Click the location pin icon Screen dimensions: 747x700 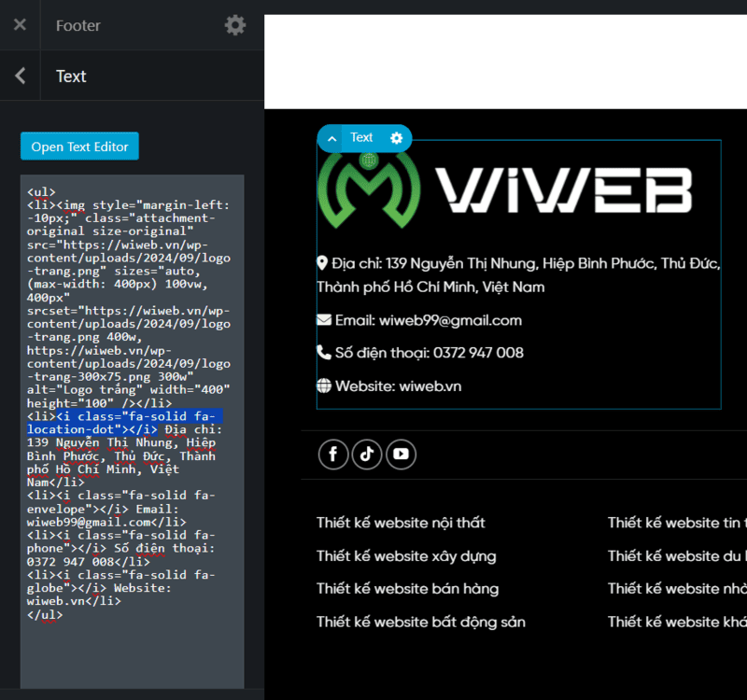point(322,263)
